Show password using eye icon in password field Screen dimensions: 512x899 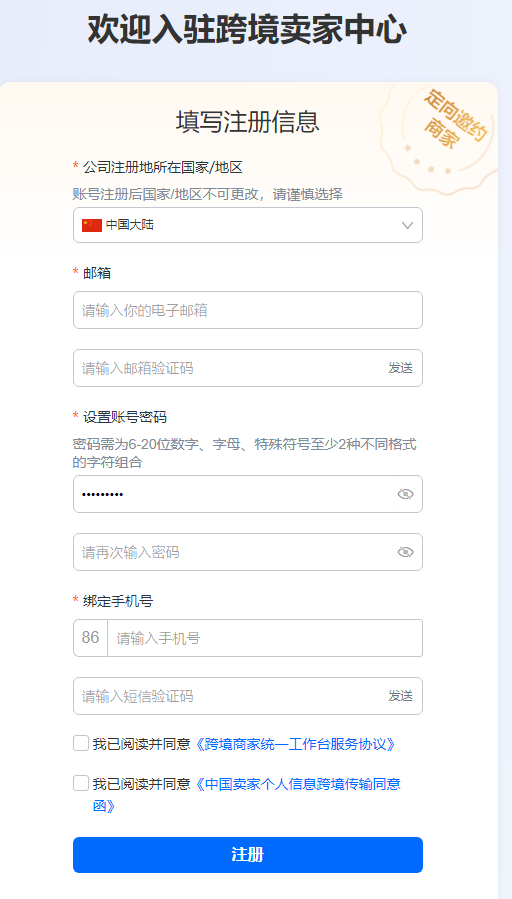[405, 494]
